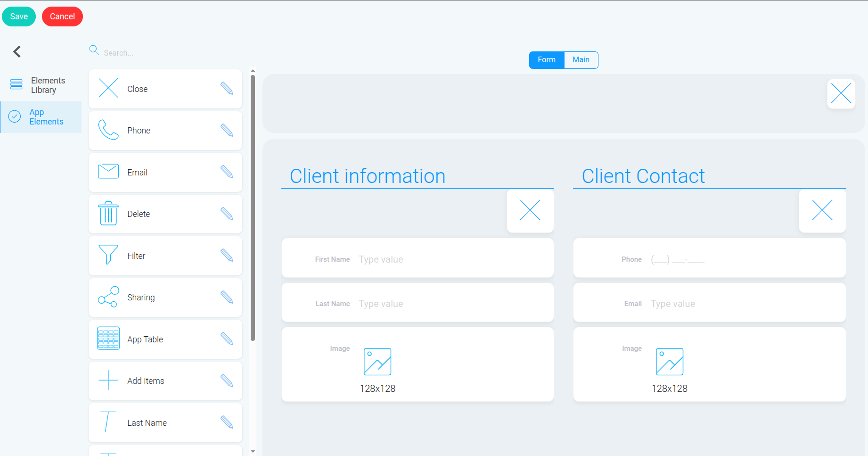Click the X button under Client information
This screenshot has width=868, height=456.
(x=530, y=210)
